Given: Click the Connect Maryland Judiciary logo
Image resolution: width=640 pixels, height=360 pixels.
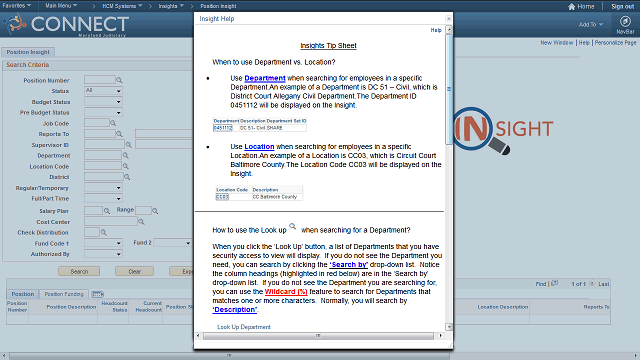Looking at the screenshot, I should tap(66, 24).
